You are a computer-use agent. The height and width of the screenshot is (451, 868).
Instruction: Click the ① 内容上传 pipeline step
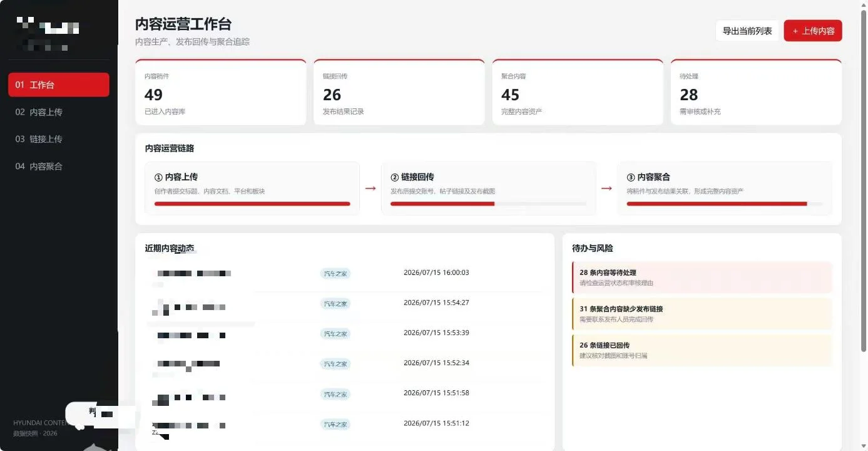[252, 189]
